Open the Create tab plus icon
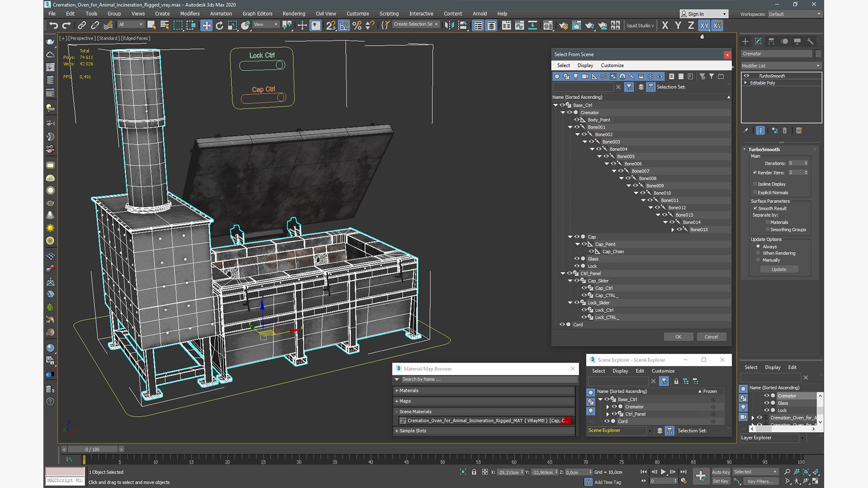 [x=745, y=41]
